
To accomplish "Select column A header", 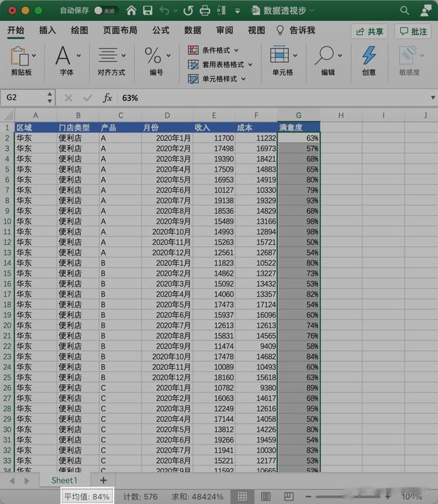I will [x=36, y=116].
